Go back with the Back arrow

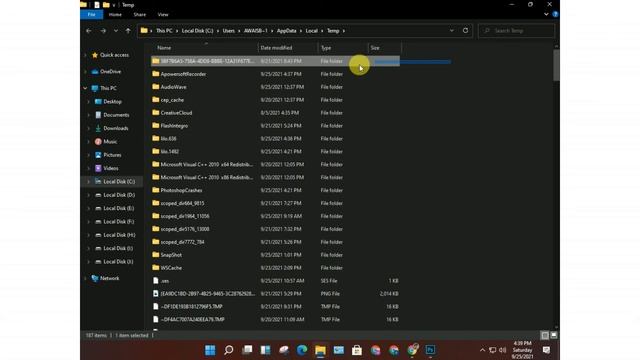[x=89, y=31]
